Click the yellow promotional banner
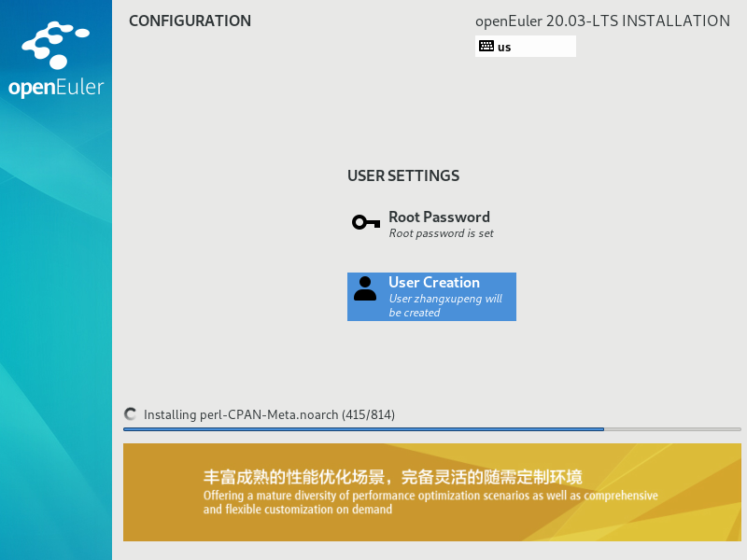Image resolution: width=747 pixels, height=560 pixels. 432,492
